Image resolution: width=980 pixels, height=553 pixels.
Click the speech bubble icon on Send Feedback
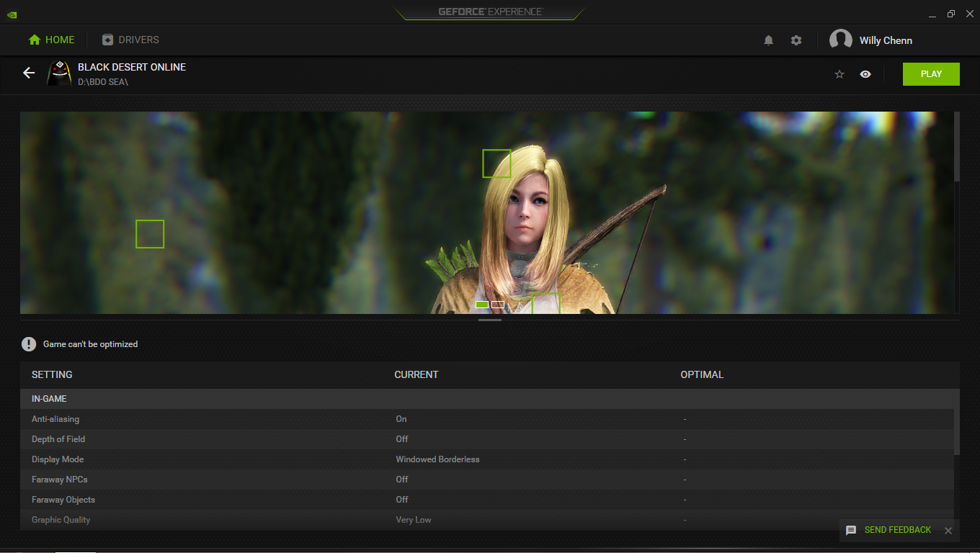[x=851, y=529]
